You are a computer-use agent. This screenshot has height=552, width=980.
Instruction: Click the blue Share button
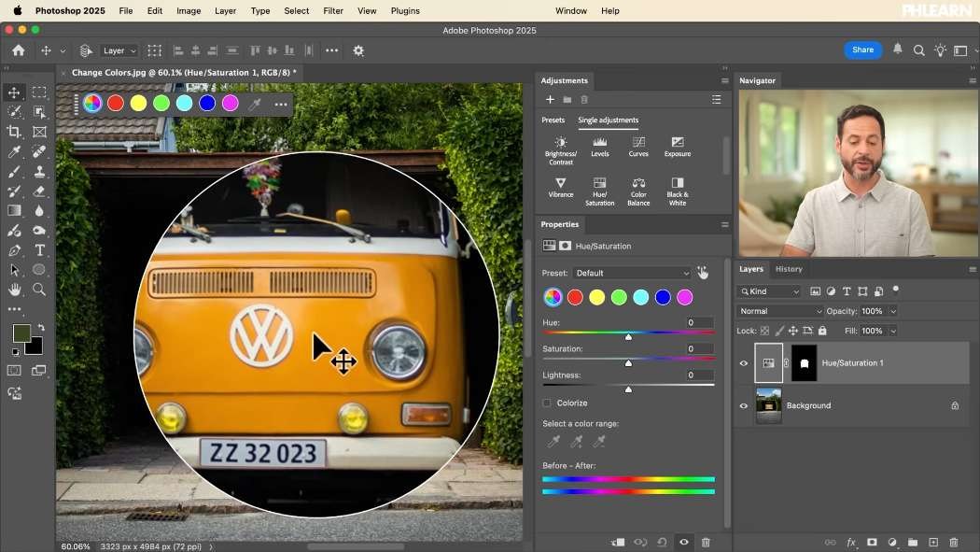[x=862, y=50]
